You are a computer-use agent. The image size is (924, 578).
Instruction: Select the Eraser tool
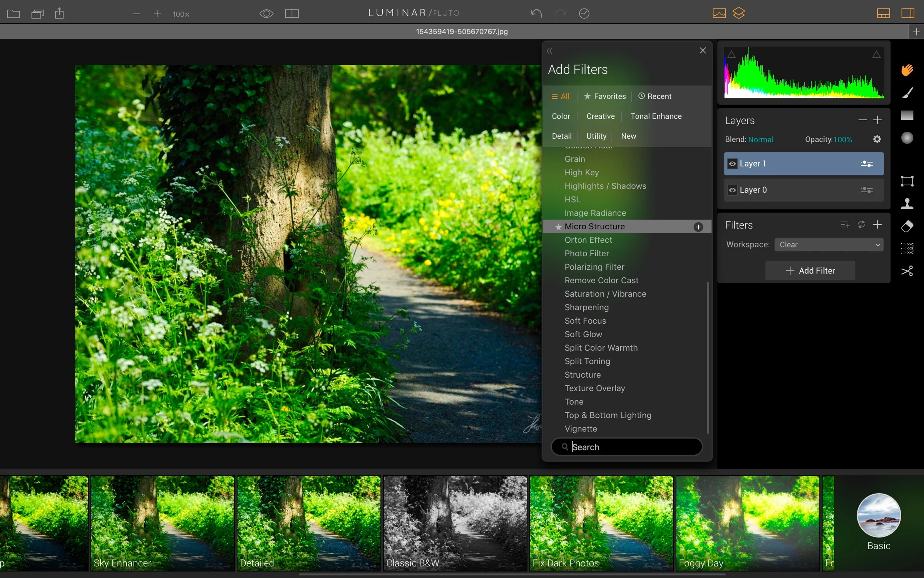click(907, 226)
